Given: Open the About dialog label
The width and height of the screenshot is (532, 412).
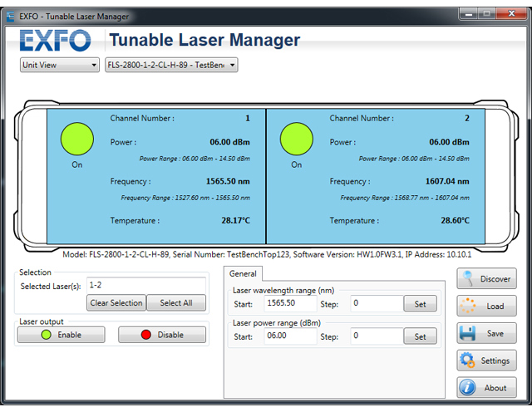Looking at the screenshot, I should (495, 388).
